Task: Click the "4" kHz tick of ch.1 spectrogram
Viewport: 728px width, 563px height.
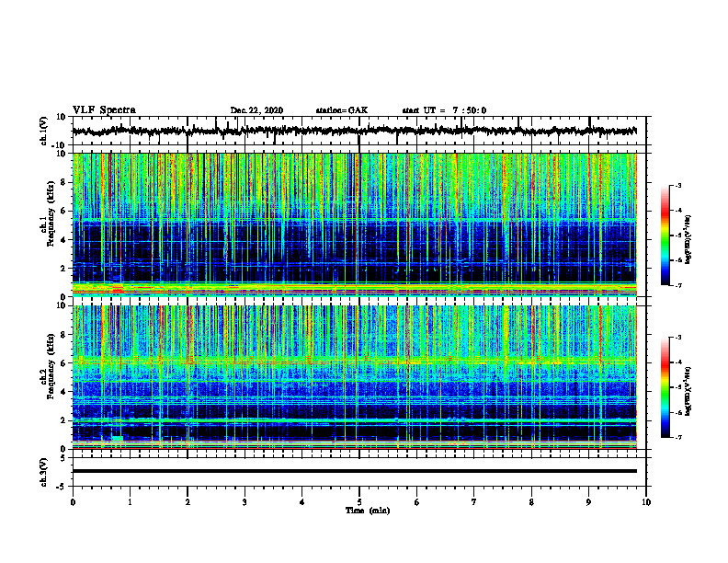Action: pos(64,240)
